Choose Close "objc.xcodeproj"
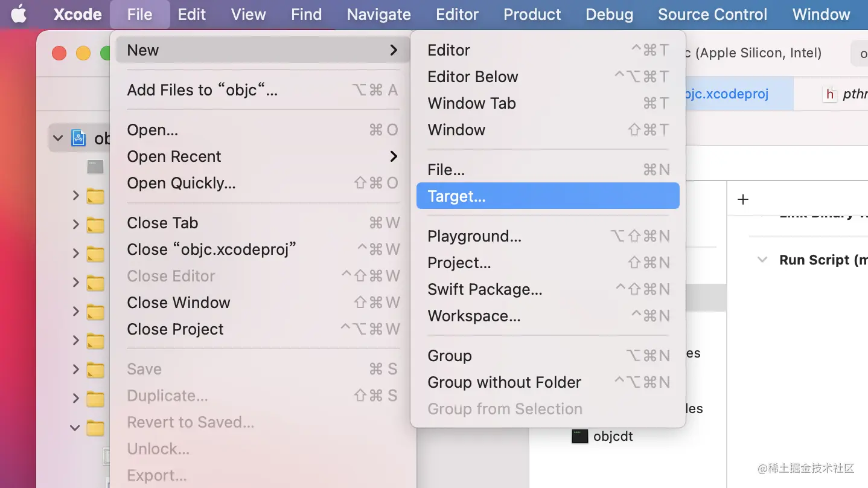The height and width of the screenshot is (488, 868). click(263, 249)
